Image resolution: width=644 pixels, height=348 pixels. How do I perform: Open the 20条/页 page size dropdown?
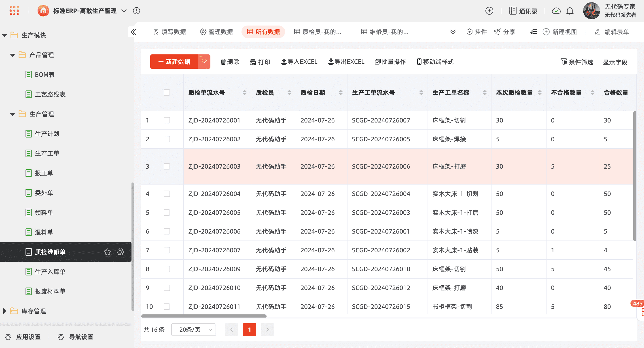click(193, 329)
